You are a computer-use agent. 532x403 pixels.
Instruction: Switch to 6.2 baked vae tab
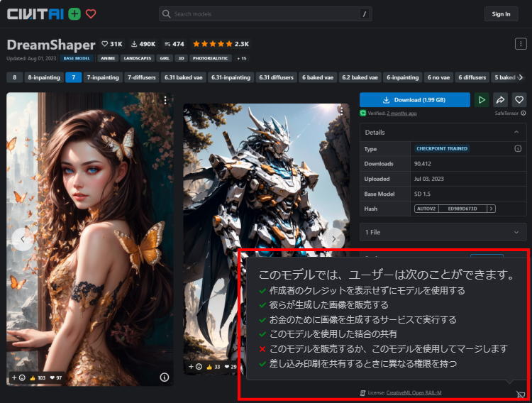click(x=360, y=77)
